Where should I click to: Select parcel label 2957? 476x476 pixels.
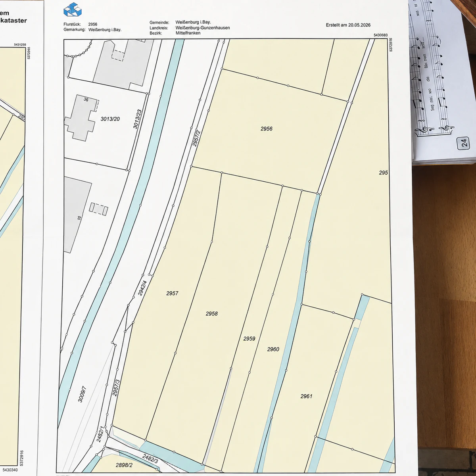(x=172, y=293)
